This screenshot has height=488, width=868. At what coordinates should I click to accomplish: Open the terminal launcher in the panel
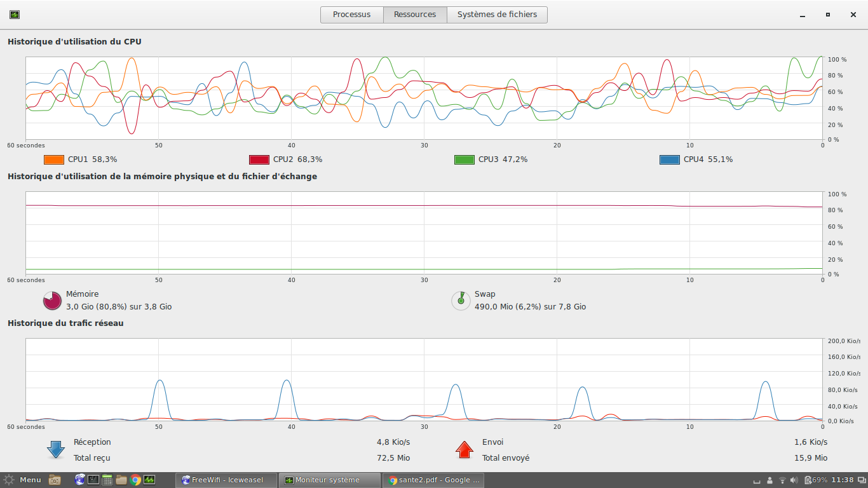93,480
